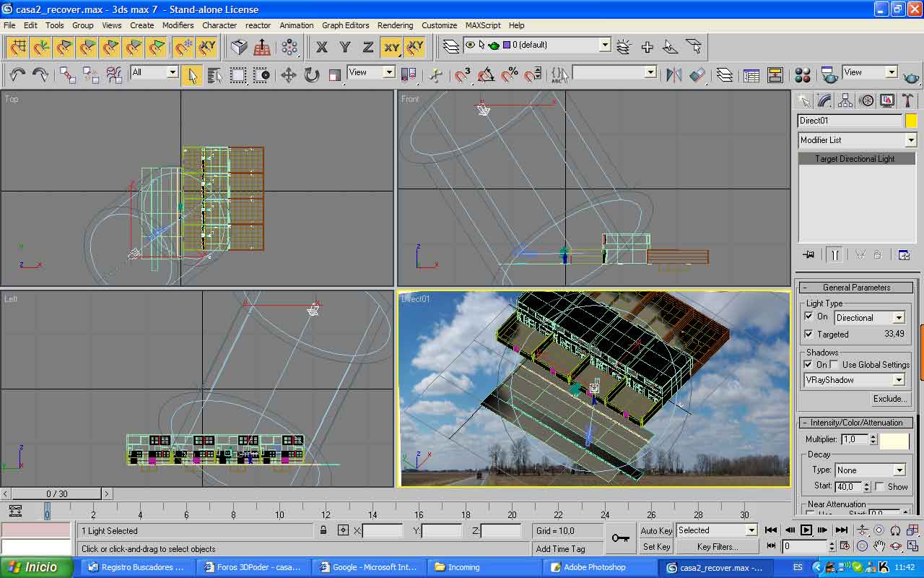This screenshot has height=578, width=924.
Task: Click the Quick Render teapot icon
Action: point(911,74)
